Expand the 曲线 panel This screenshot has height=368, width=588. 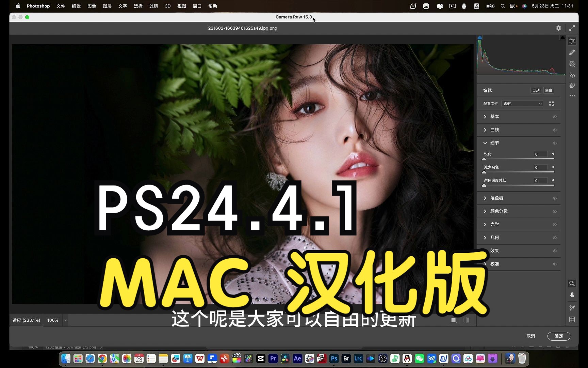(x=485, y=130)
